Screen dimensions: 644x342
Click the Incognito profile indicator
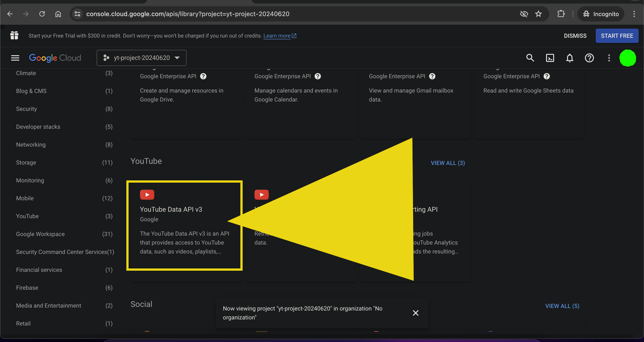point(601,14)
